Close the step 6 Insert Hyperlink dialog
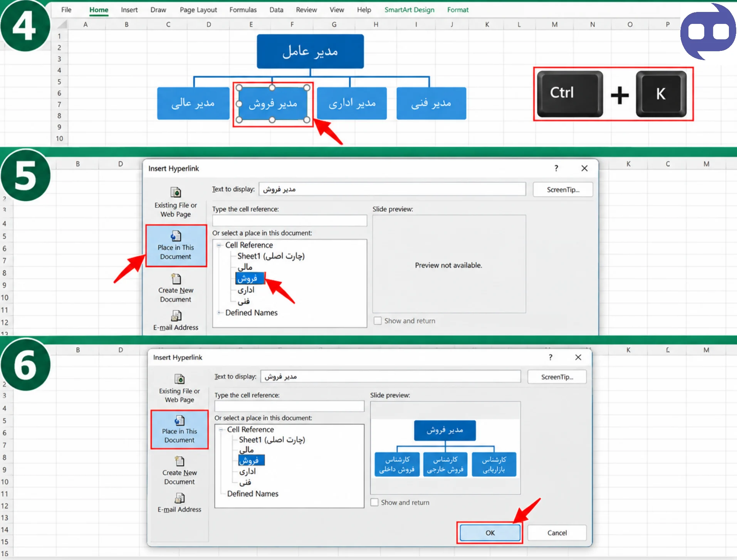This screenshot has width=737, height=560. pos(578,357)
